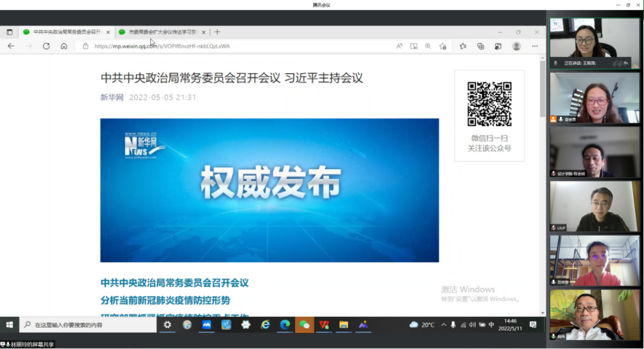Go to the browser home page
The height and width of the screenshot is (349, 644).
click(x=64, y=46)
